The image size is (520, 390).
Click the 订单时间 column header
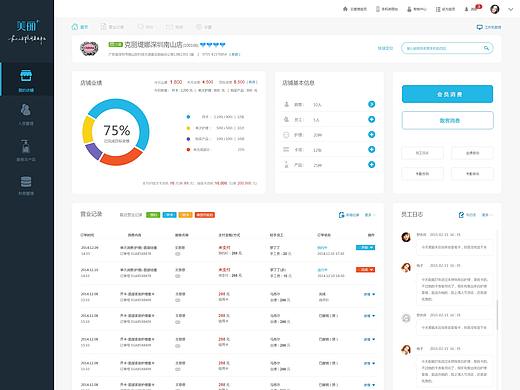coord(87,235)
